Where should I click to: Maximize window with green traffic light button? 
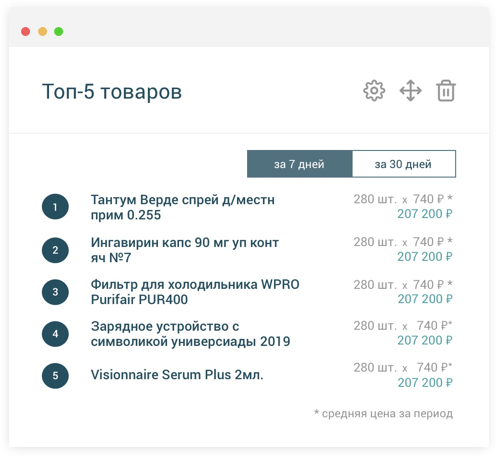pyautogui.click(x=59, y=31)
